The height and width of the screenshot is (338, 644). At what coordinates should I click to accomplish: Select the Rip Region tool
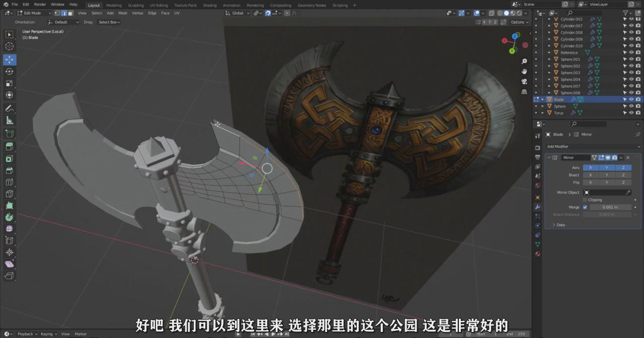click(10, 276)
